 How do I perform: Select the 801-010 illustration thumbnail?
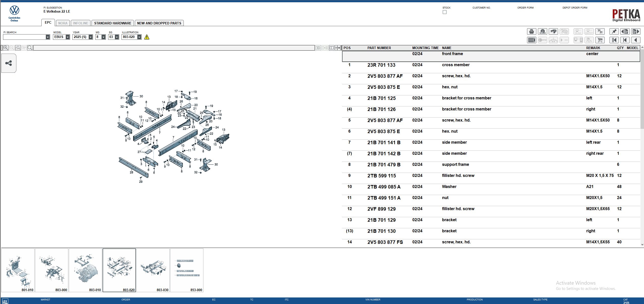pyautogui.click(x=18, y=270)
